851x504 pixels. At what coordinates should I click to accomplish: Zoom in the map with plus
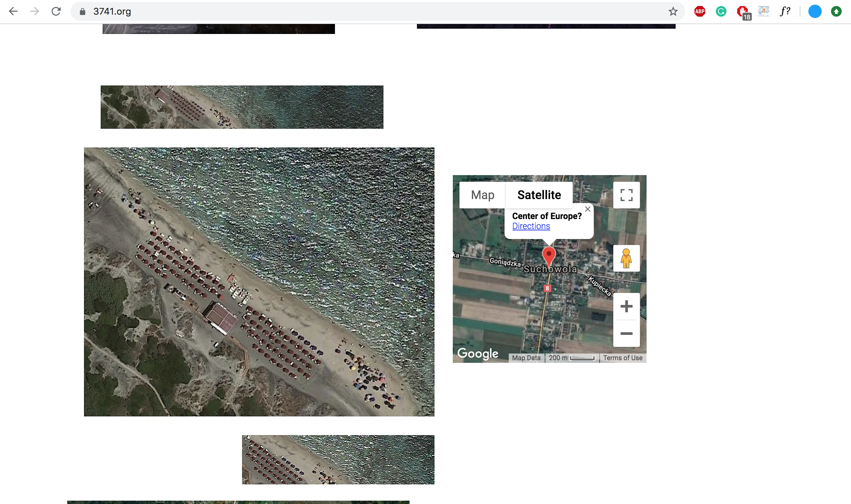(626, 306)
